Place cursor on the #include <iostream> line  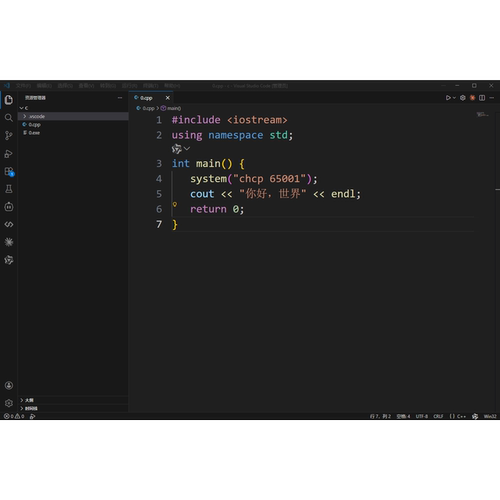tap(229, 120)
